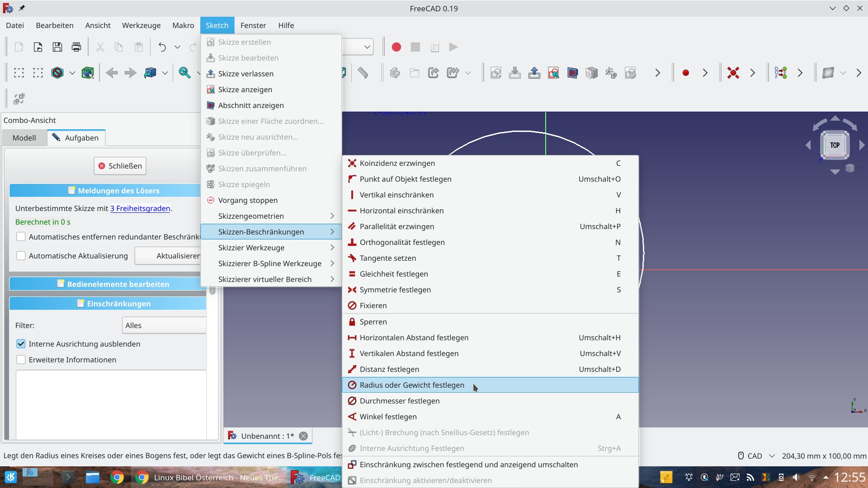Click the View section toolbar icon
Screen dimensions: 868x488
pyautogui.click(x=572, y=73)
